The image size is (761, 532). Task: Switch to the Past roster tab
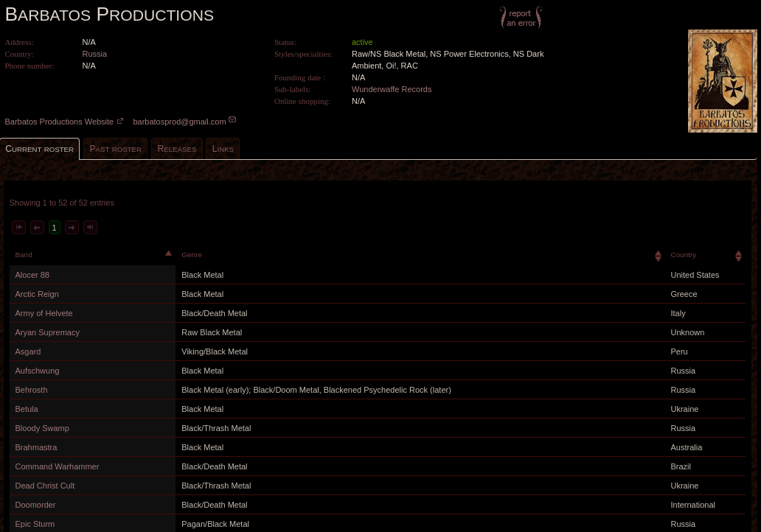tap(115, 149)
